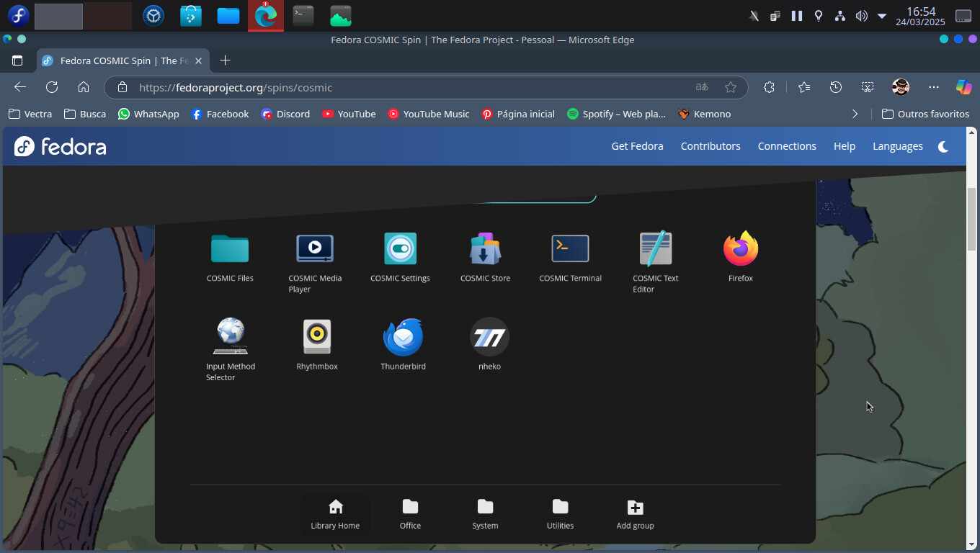Open volume control in system tray
This screenshot has height=553, width=980.
(x=861, y=16)
